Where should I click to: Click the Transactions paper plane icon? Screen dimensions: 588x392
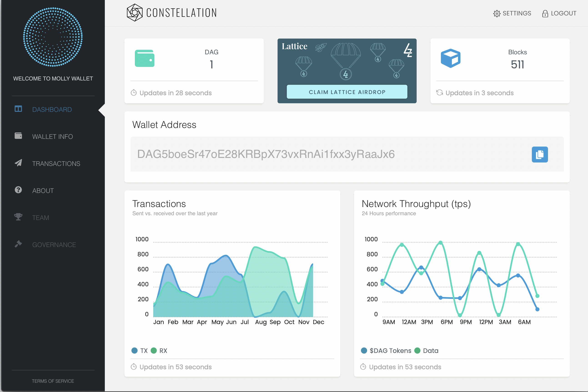[x=18, y=163]
